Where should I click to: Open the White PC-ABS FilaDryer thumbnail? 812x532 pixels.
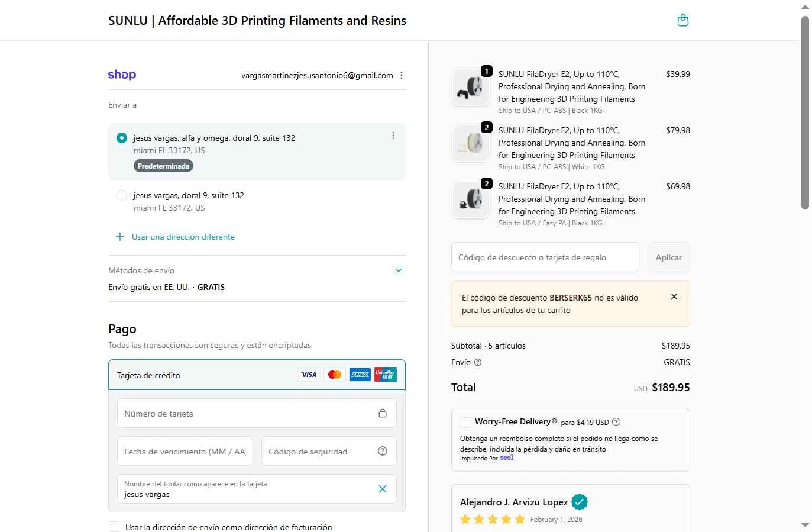471,143
